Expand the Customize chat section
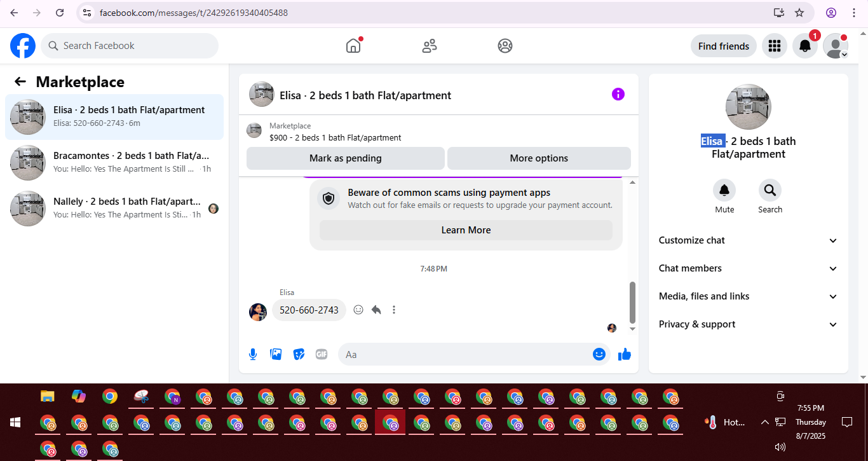Viewport: 868px width, 461px height. coord(749,240)
